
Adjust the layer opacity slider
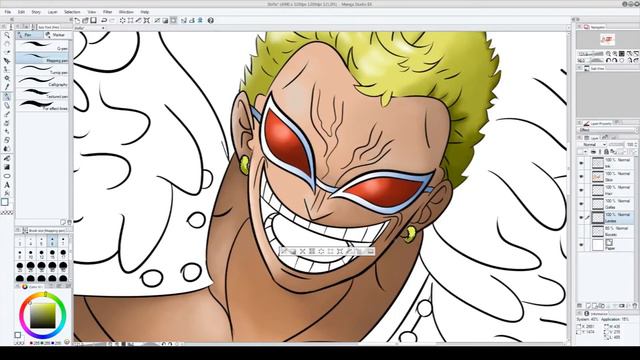pyautogui.click(x=616, y=144)
